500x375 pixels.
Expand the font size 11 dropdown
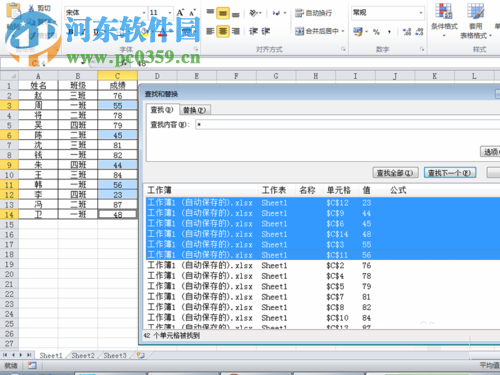pos(170,13)
